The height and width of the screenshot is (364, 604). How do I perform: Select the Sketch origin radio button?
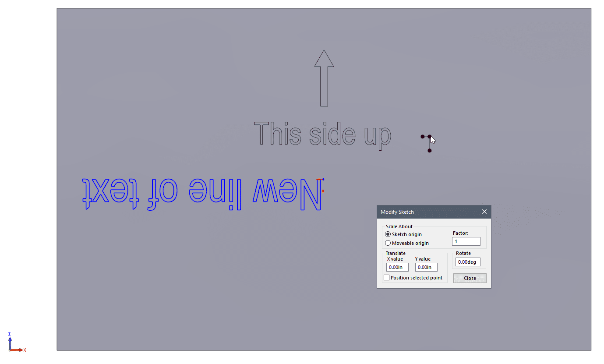point(388,234)
